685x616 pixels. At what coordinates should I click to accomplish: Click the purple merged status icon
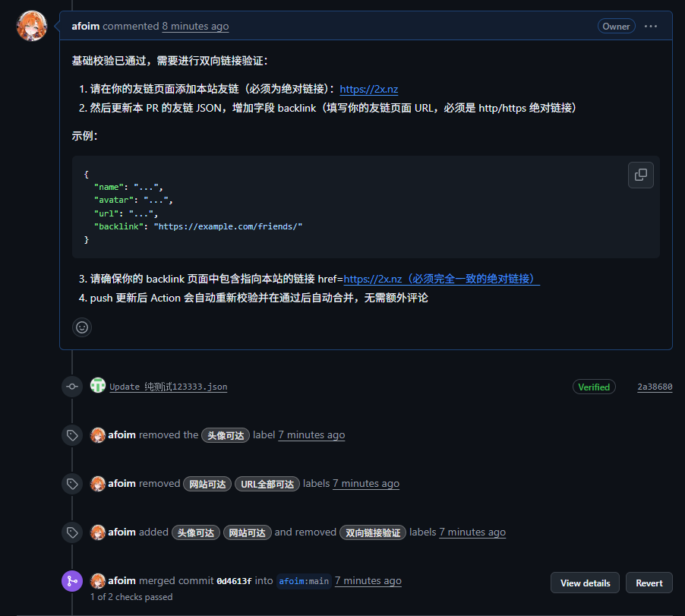[x=72, y=581]
